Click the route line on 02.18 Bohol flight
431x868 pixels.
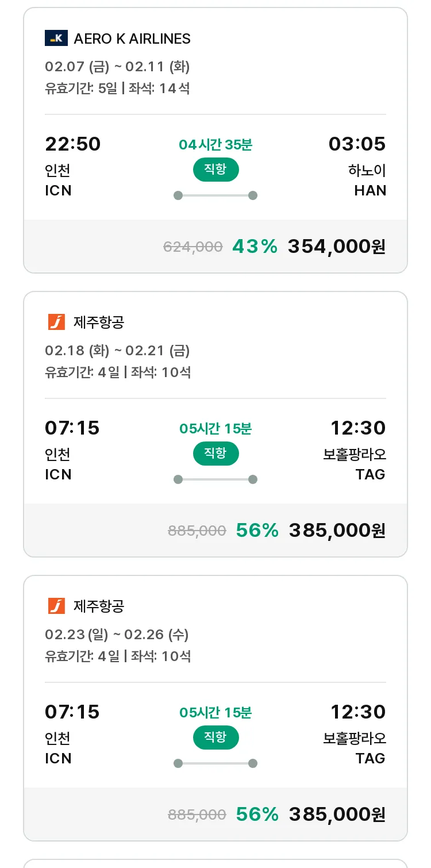pyautogui.click(x=215, y=479)
